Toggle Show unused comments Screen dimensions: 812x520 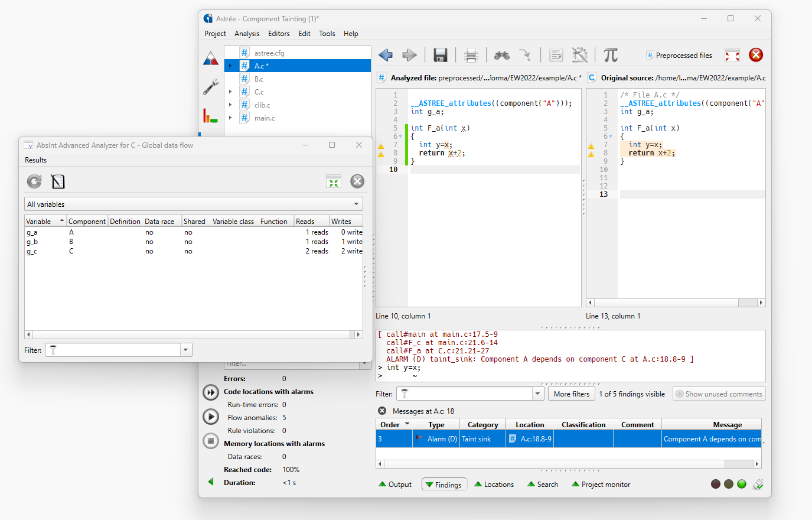tap(719, 394)
